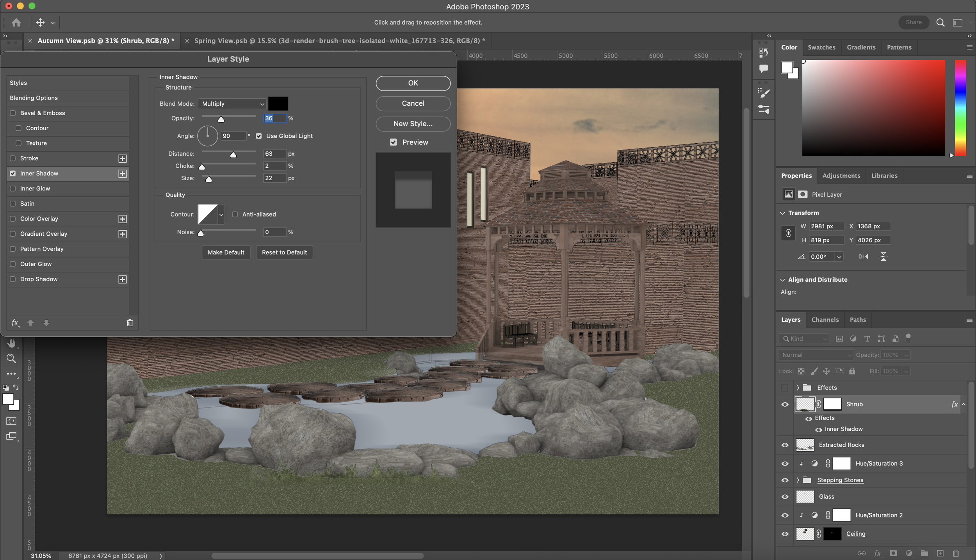Switch to the Channels tab

click(825, 320)
